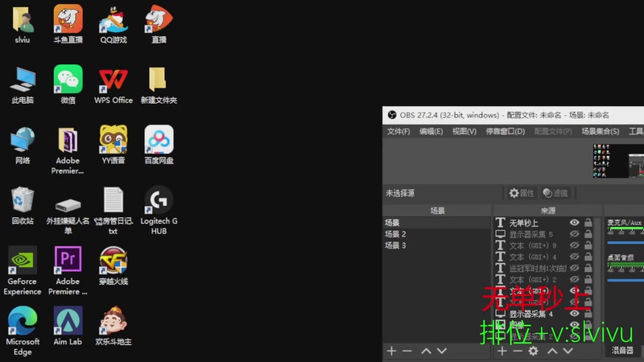This screenshot has height=362, width=644.
Task: Switch to the 混音器 mixer tab
Action: coord(622,351)
